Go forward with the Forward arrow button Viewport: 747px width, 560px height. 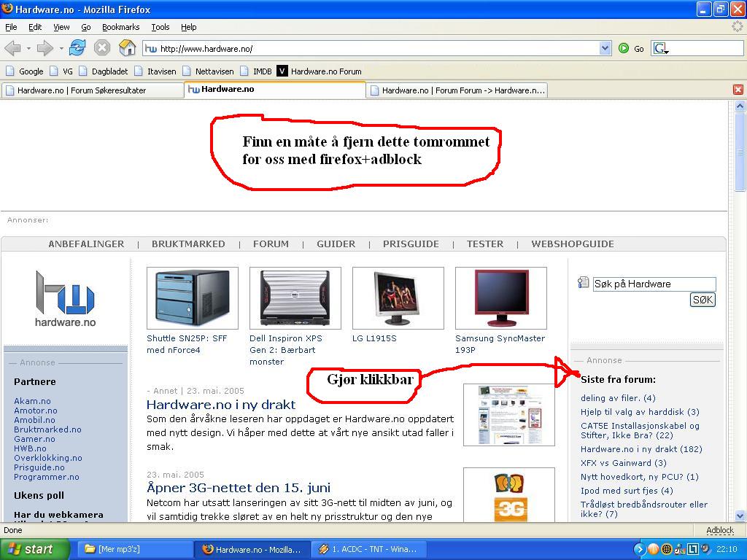45,48
